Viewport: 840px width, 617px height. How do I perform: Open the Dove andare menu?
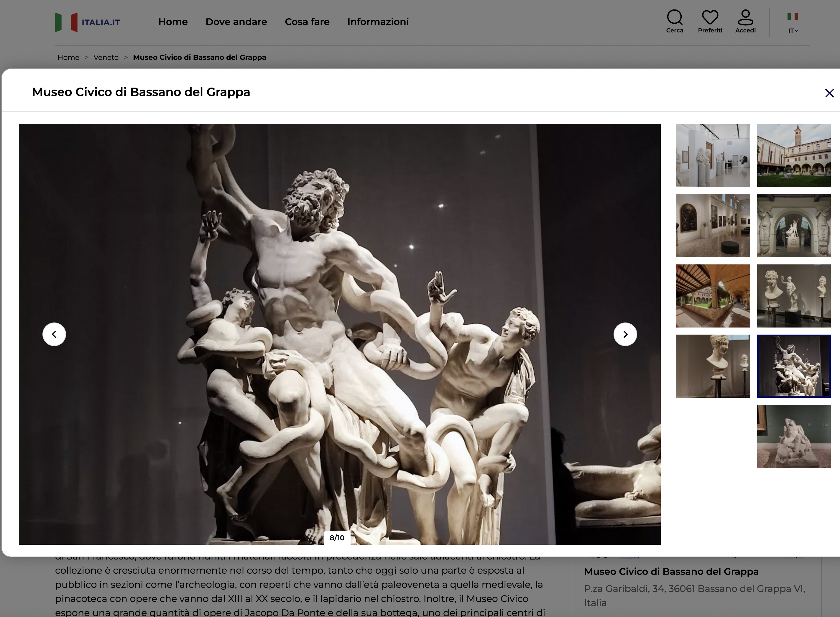tap(236, 22)
